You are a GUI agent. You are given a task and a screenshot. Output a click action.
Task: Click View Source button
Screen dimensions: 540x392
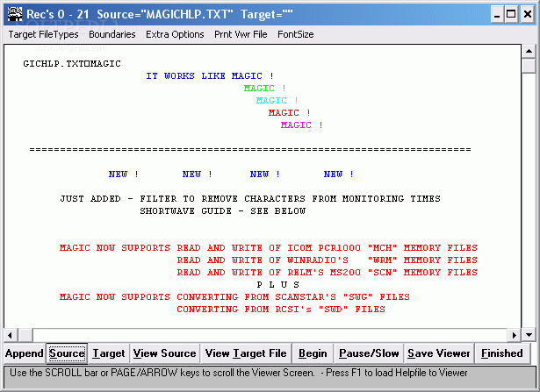pos(164,353)
